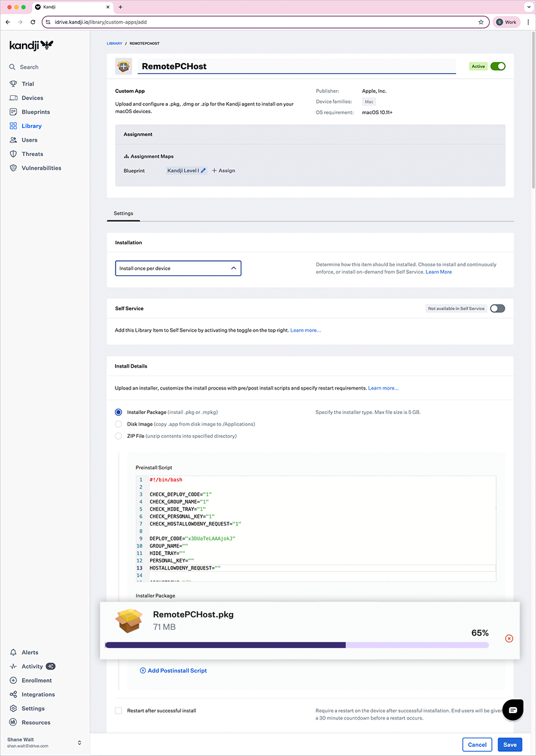The image size is (536, 756).
Task: Go to Library in the sidebar
Action: pyautogui.click(x=32, y=126)
